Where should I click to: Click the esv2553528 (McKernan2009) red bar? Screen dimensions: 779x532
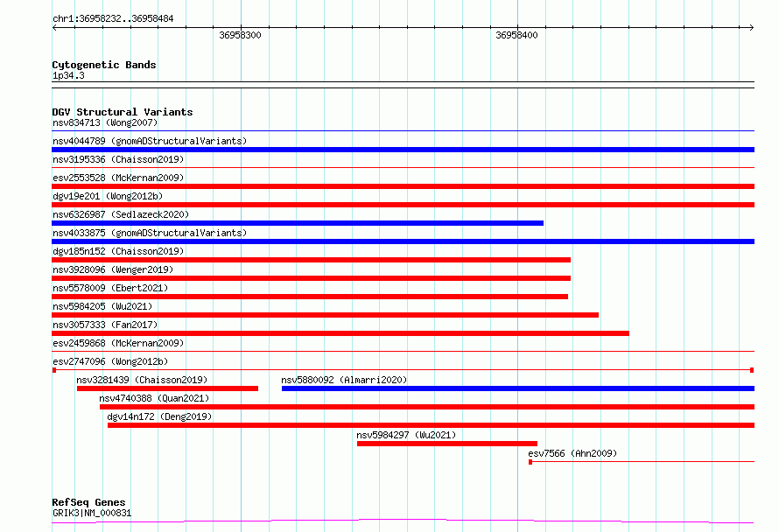point(403,186)
